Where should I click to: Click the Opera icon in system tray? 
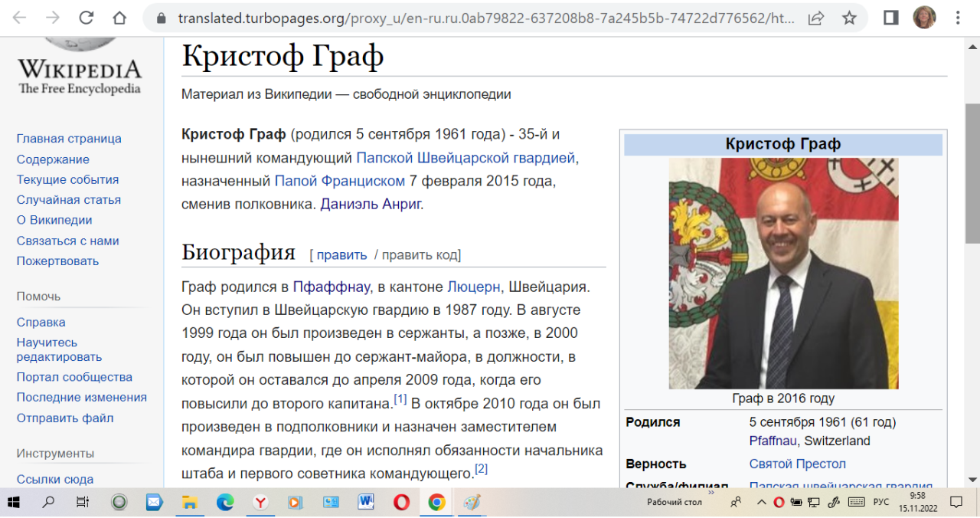click(779, 503)
